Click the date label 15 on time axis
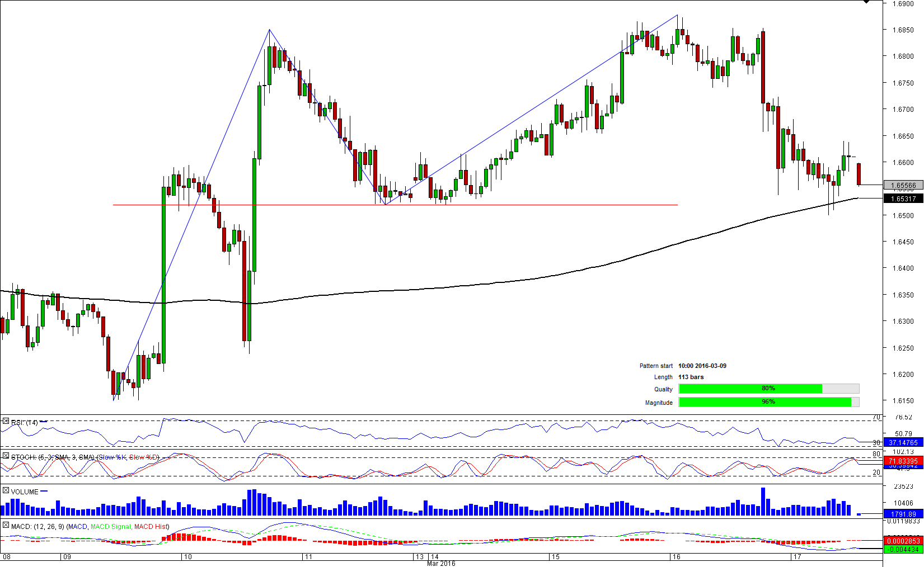The width and height of the screenshot is (924, 567). [x=555, y=557]
